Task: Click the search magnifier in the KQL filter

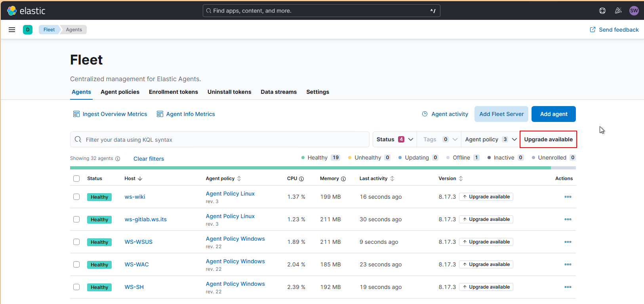Action: [x=78, y=139]
